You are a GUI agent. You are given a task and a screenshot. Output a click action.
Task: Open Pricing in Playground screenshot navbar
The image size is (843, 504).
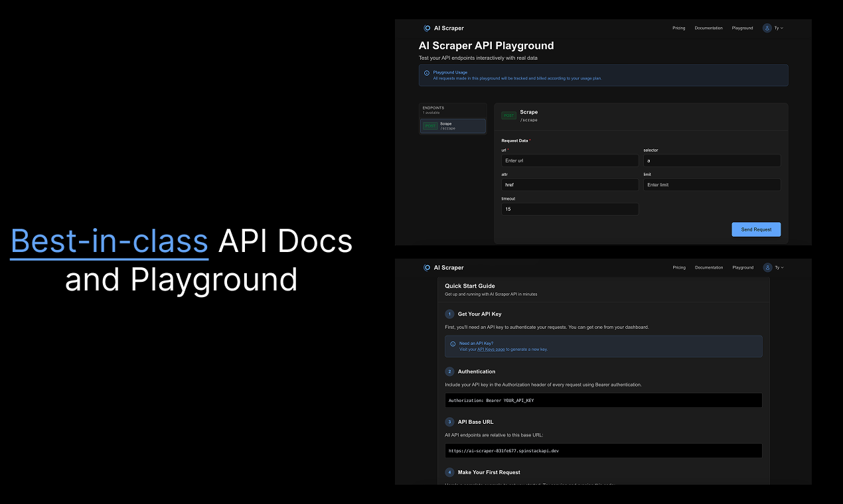tap(679, 28)
